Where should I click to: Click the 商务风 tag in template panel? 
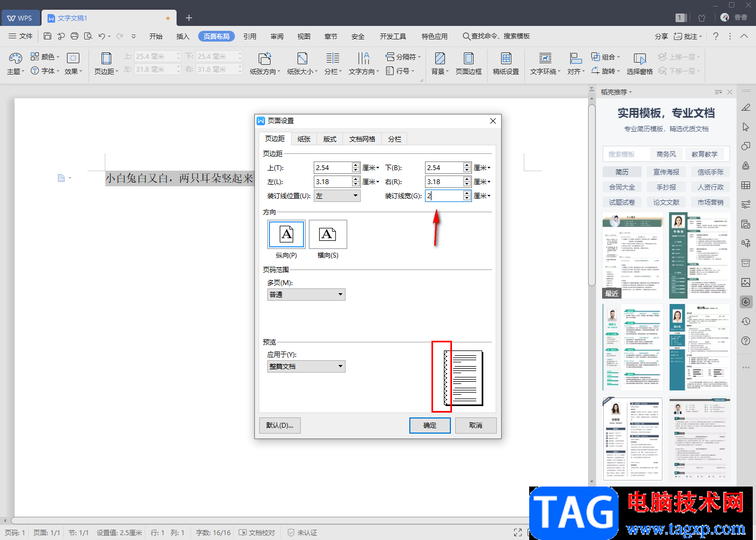(666, 154)
